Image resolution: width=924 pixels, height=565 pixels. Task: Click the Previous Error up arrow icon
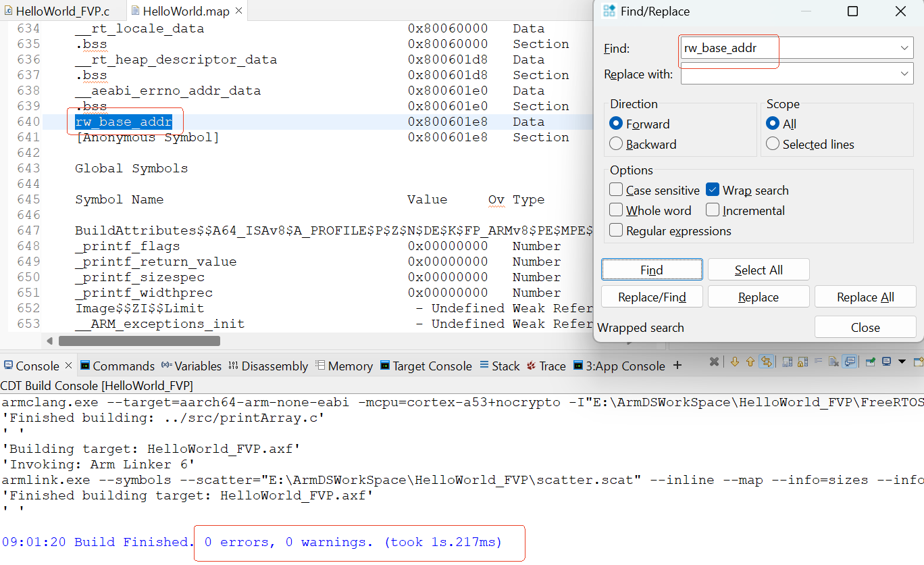750,362
